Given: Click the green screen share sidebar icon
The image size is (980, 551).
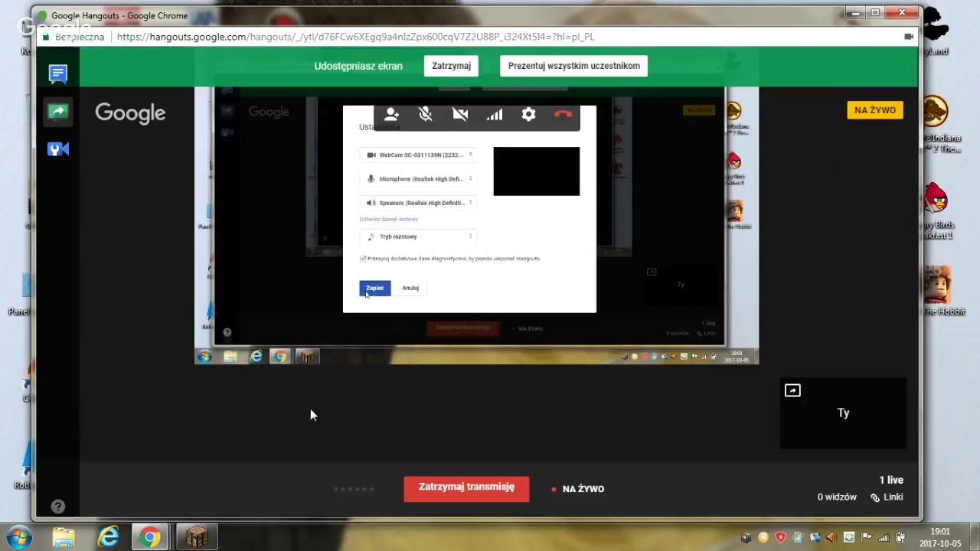Looking at the screenshot, I should [x=58, y=111].
